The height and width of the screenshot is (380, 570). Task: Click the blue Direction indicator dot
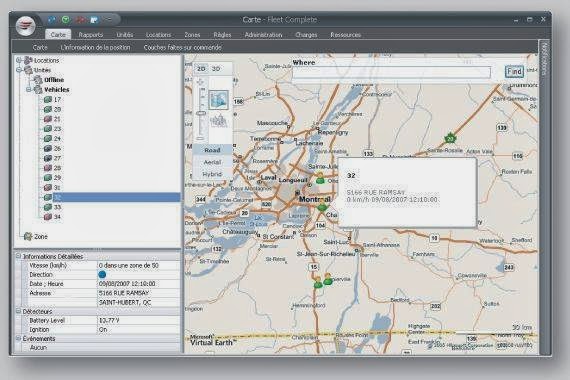[x=102, y=275]
